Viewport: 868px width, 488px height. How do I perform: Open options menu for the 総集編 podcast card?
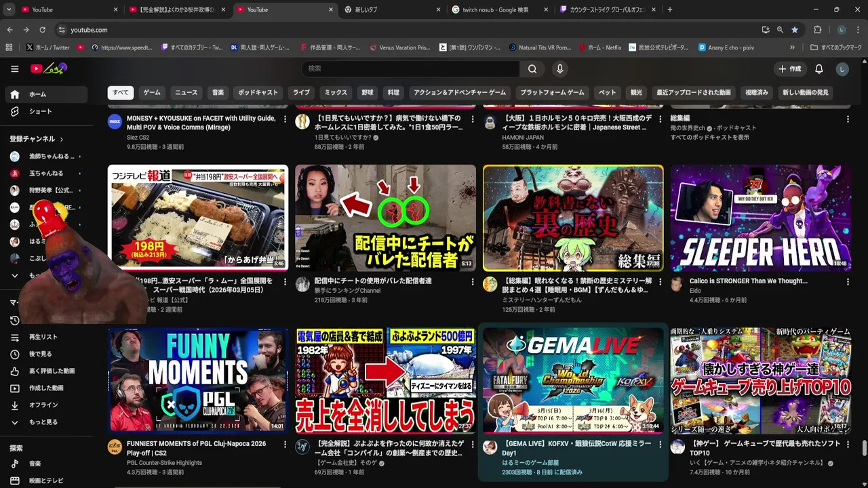point(848,119)
